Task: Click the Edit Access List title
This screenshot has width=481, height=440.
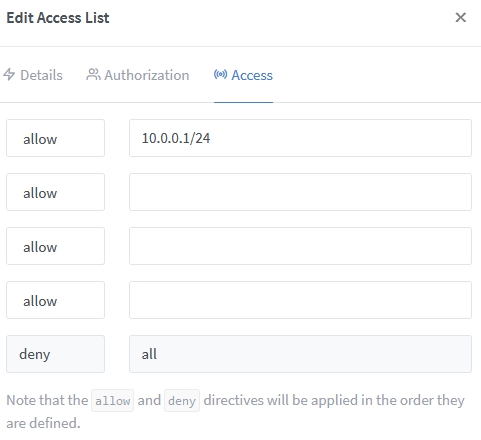Action: 58,18
